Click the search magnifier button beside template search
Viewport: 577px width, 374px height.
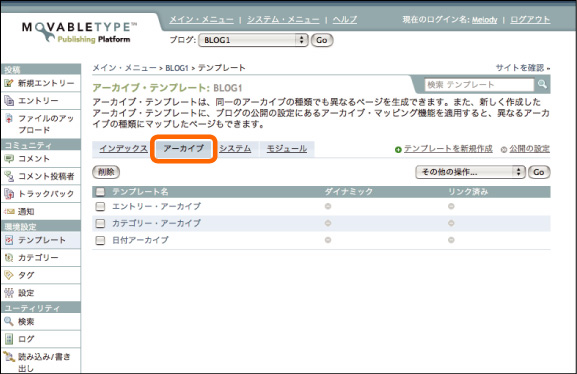click(x=542, y=84)
